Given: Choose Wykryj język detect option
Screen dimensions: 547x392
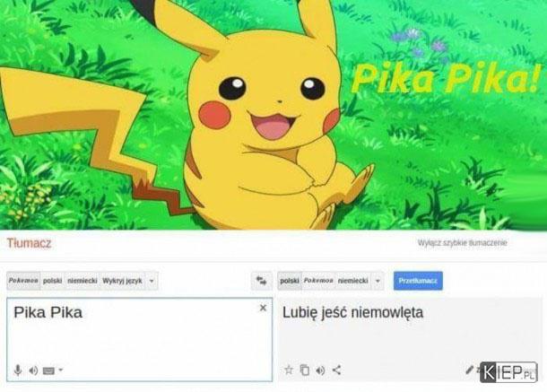Looking at the screenshot, I should tap(123, 281).
